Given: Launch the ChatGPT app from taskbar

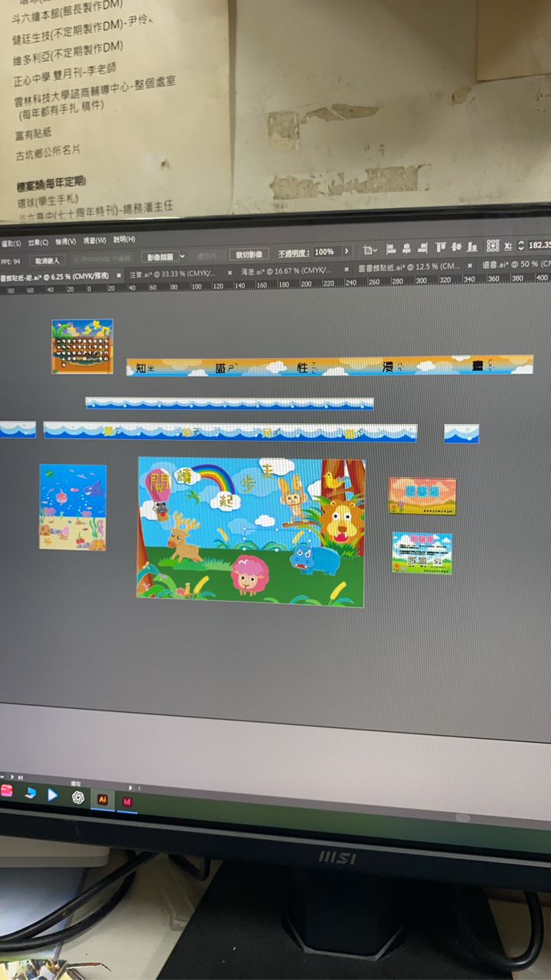Looking at the screenshot, I should [78, 797].
